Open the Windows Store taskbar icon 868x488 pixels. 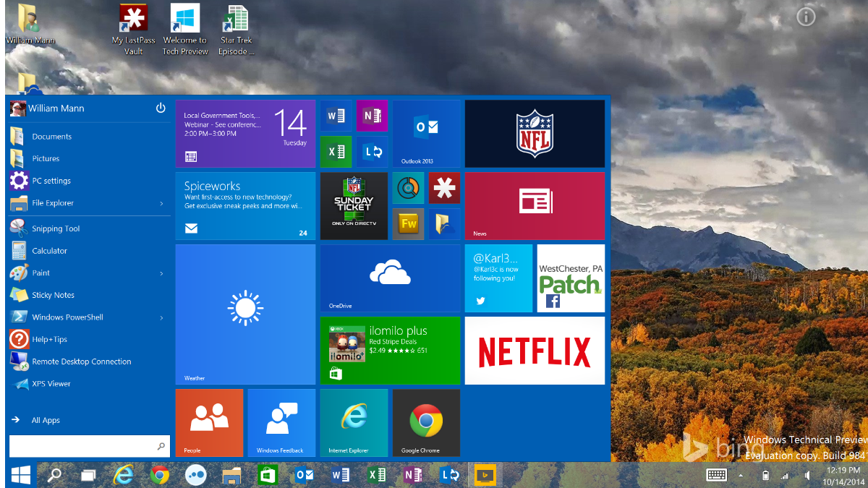click(268, 475)
